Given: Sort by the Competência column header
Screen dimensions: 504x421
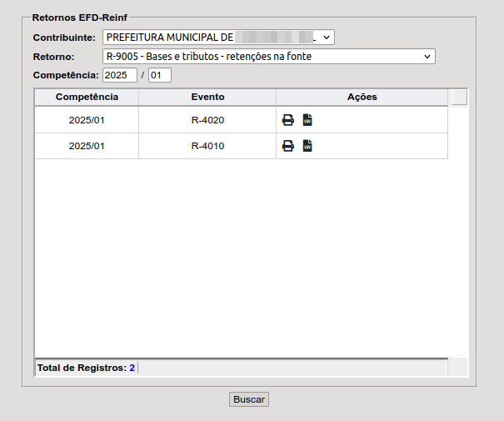Looking at the screenshot, I should [x=87, y=98].
